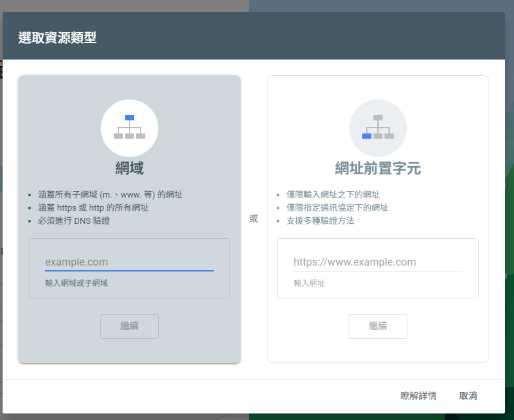
Task: Click the 取消 cancel button
Action: pos(468,396)
